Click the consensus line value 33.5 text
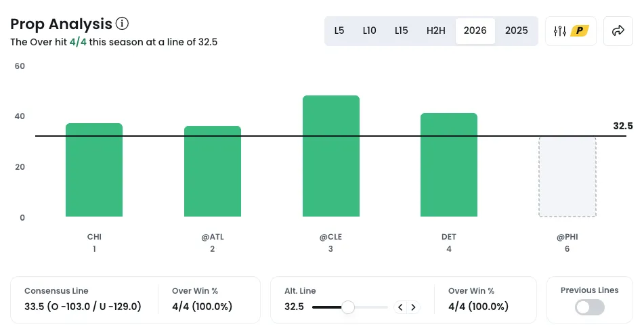The image size is (644, 335). click(83, 307)
